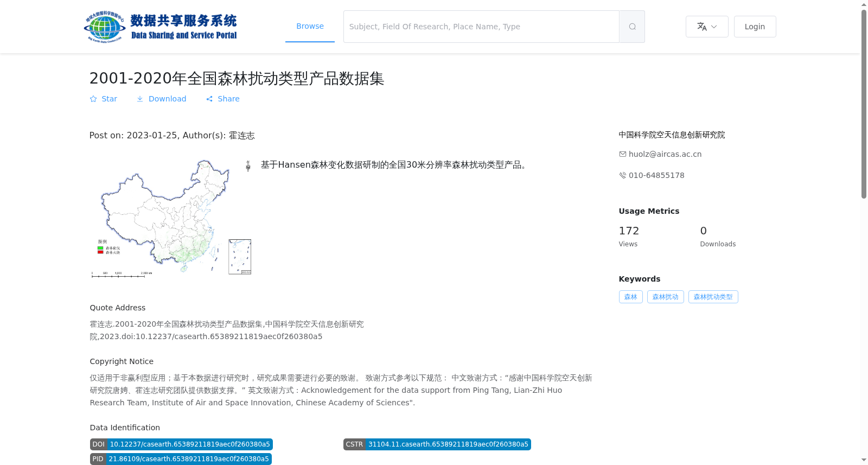Focus the subject search input field

(x=481, y=27)
